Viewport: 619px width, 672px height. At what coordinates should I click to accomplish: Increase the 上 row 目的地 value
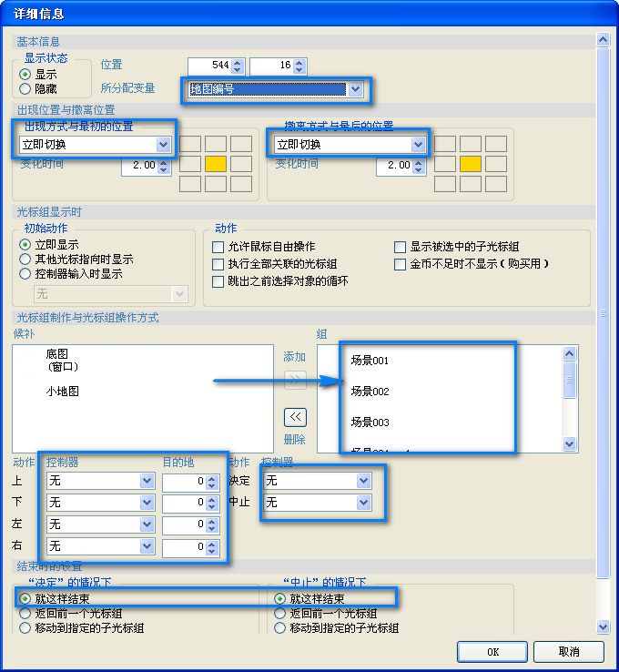pyautogui.click(x=211, y=479)
